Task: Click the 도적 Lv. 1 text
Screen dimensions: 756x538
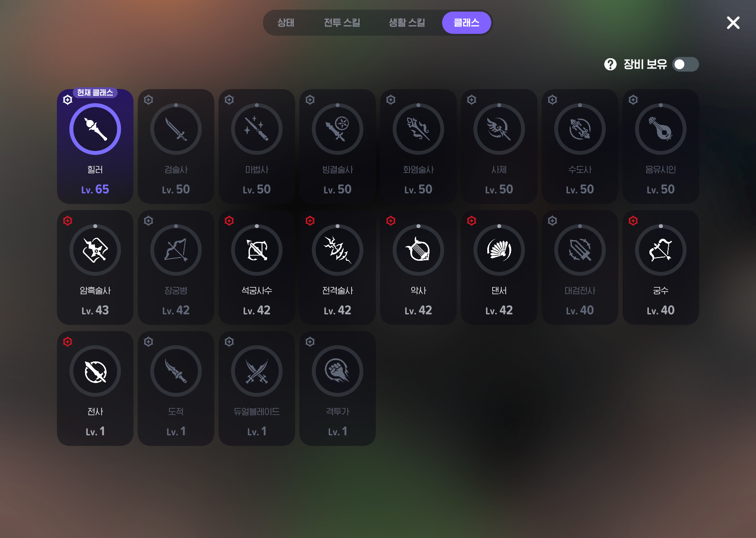Action: (176, 431)
